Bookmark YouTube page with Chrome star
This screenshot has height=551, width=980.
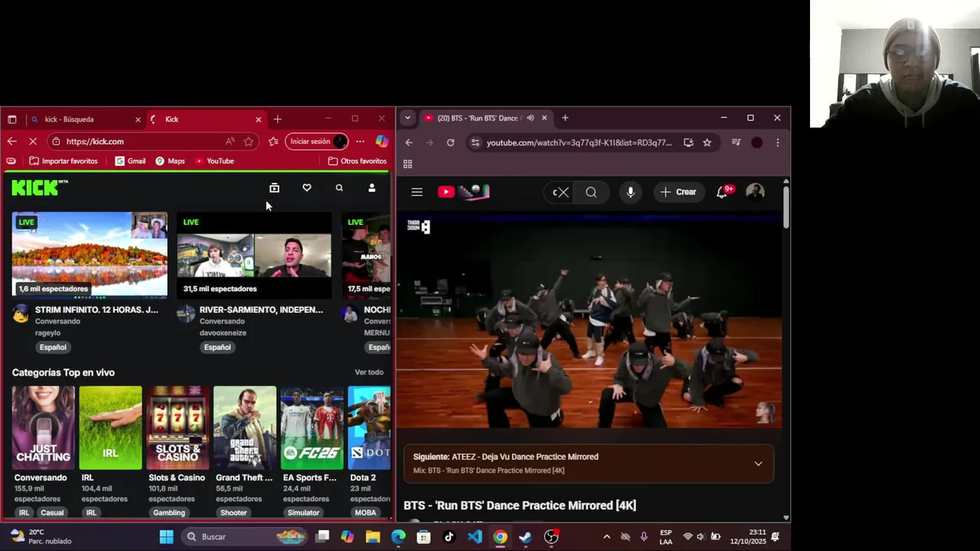click(707, 142)
